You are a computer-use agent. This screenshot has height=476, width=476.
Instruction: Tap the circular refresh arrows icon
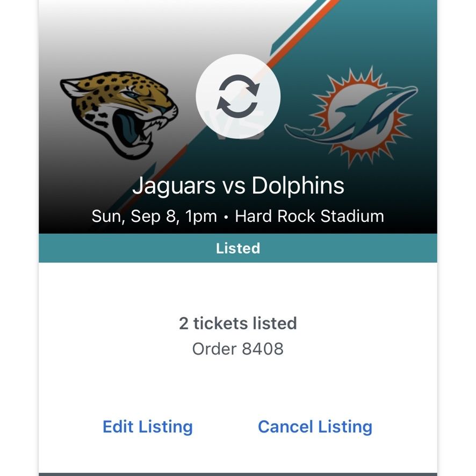point(238,96)
